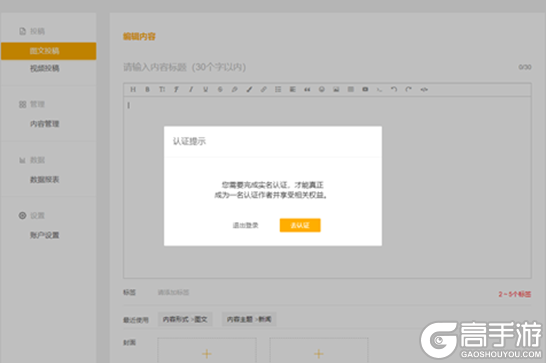Screen dimensions: 546x363
Task: Click the 管理 section header
Action: click(32, 104)
